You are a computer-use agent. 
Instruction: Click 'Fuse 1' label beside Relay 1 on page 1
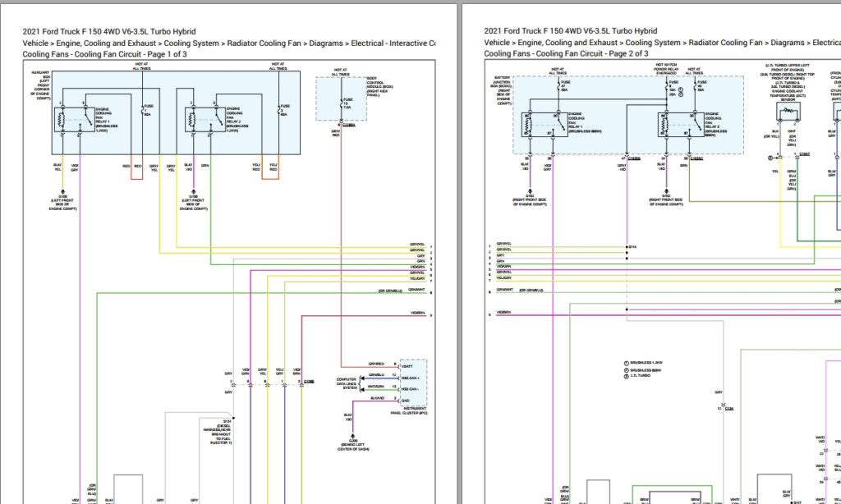pos(148,110)
